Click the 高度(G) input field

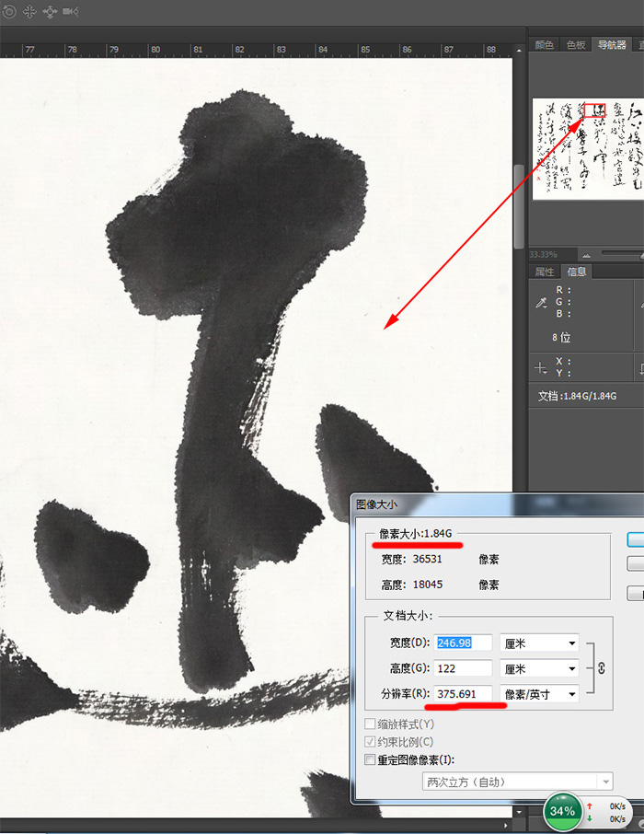[x=463, y=668]
